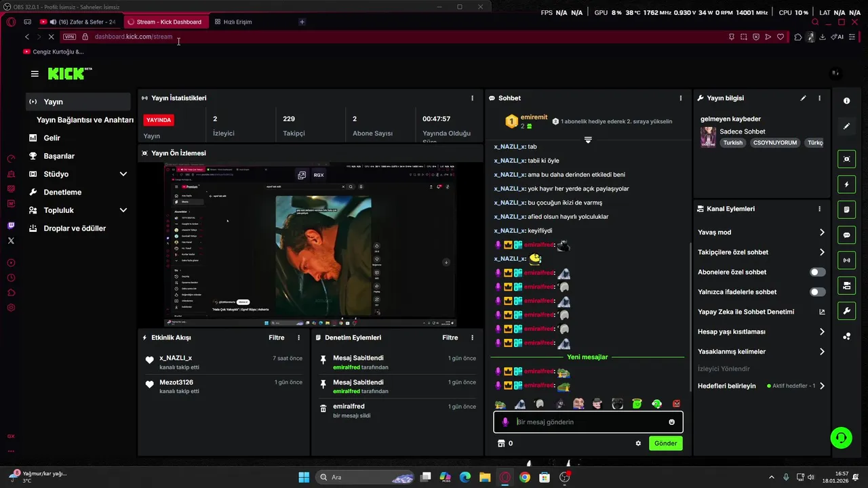Focus the Bir mesaj gönderin input

click(x=589, y=422)
